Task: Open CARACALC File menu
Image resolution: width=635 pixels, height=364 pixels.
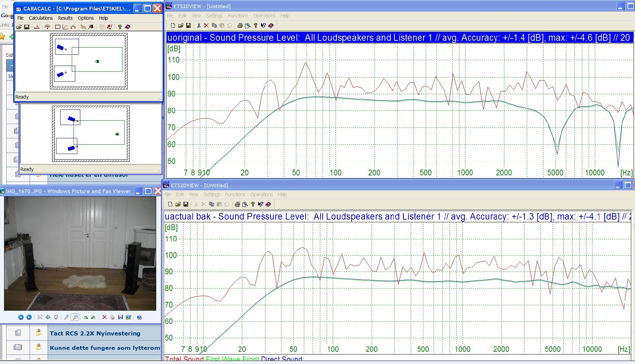Action: (x=20, y=18)
